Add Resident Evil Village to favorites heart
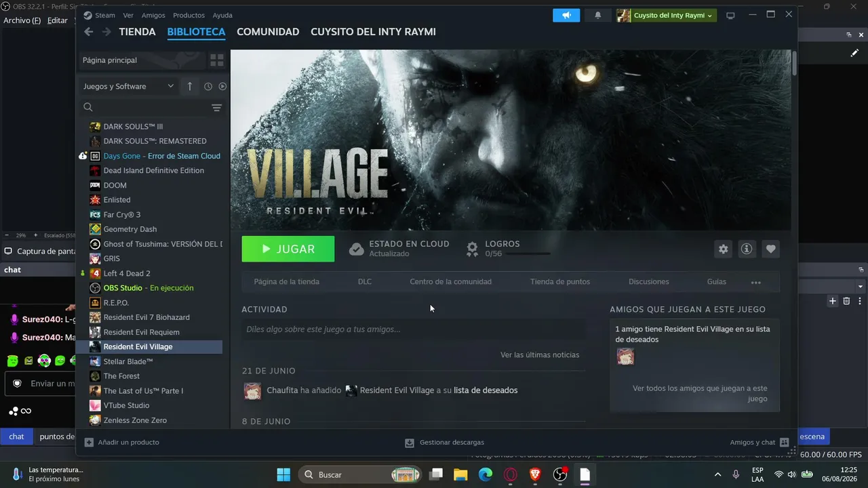 click(x=770, y=249)
